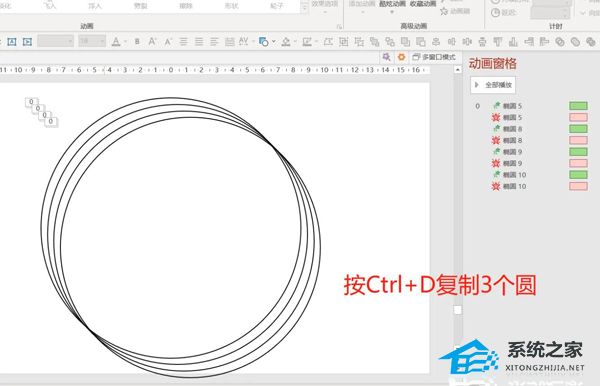Click the shape fill bucket icon
The width and height of the screenshot is (600, 386).
(x=286, y=41)
